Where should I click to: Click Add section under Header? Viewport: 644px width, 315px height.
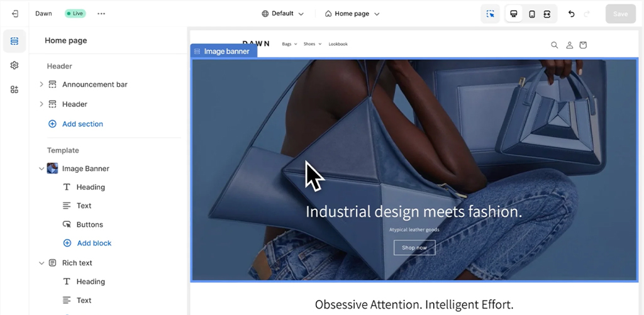82,124
